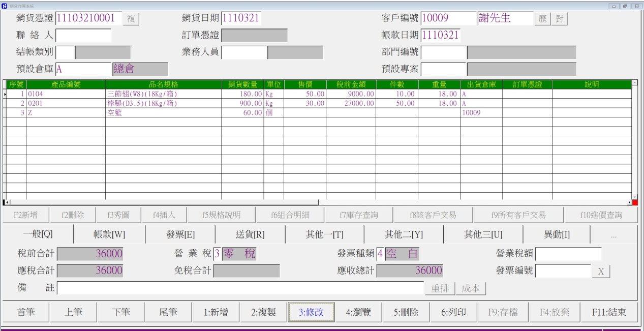Click 6:列印 to print the voucher
Image resolution: width=644 pixels, height=331 pixels.
click(453, 312)
